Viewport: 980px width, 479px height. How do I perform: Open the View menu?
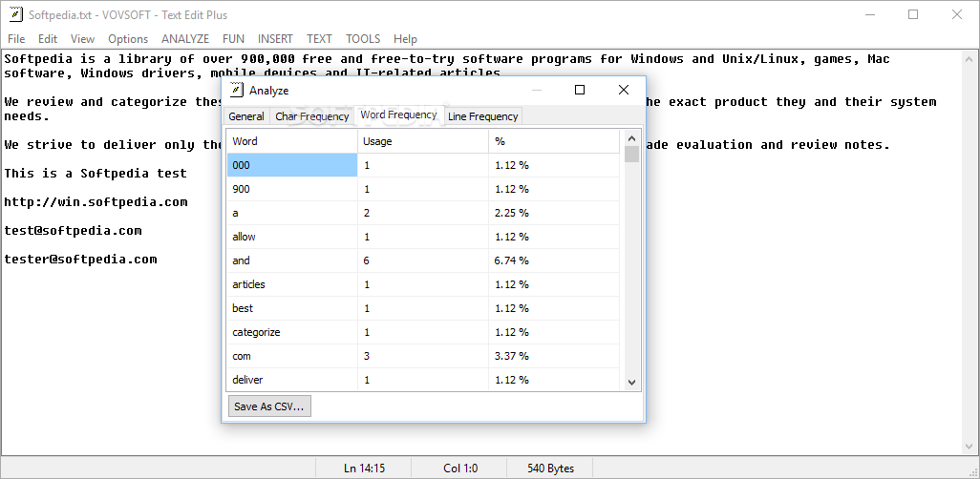pos(82,39)
